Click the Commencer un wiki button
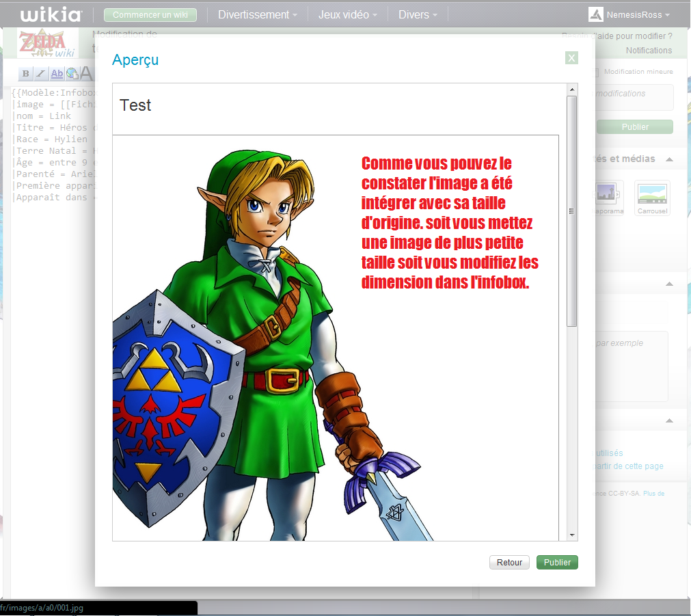Image resolution: width=691 pixels, height=616 pixels. pos(150,14)
